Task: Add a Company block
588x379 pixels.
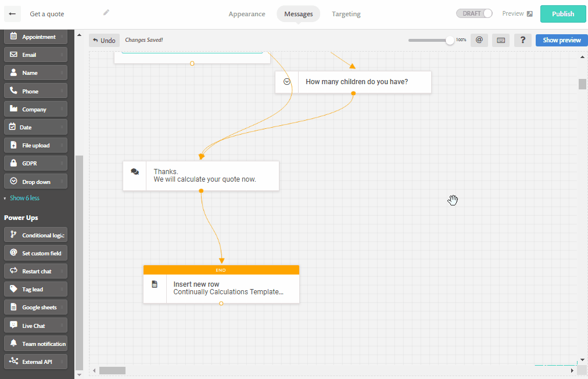Action: [x=35, y=109]
